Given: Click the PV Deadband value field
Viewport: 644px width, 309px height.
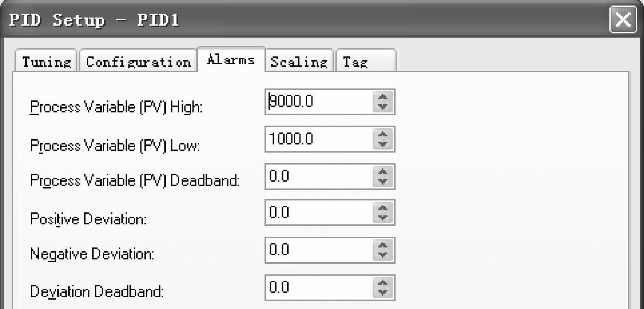Looking at the screenshot, I should [319, 176].
